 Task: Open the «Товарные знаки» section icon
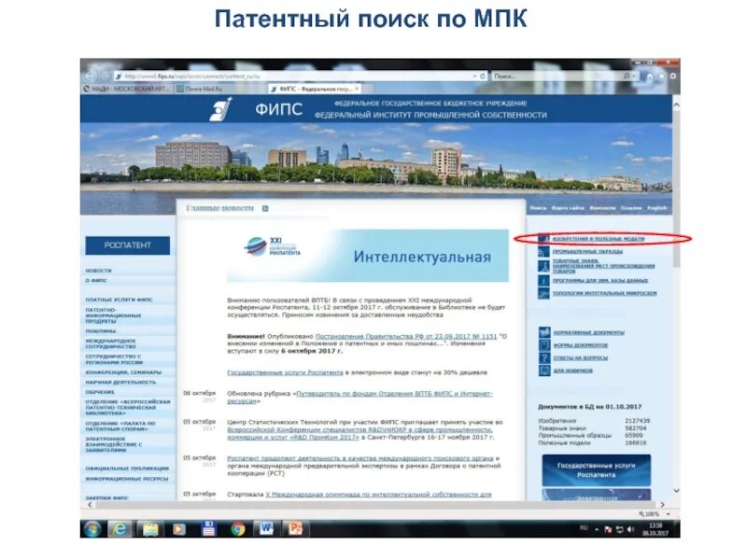tap(543, 266)
